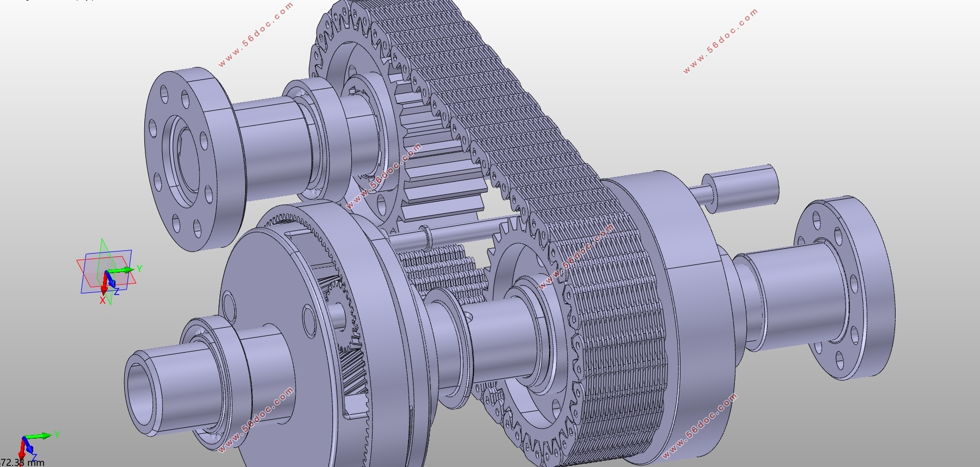Pick the green datum plane outline

(105, 271)
